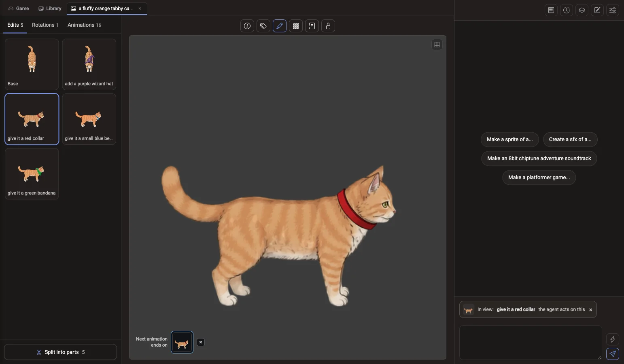This screenshot has width=624, height=364.
Task: Focus the chat prompt input box
Action: pyautogui.click(x=531, y=343)
